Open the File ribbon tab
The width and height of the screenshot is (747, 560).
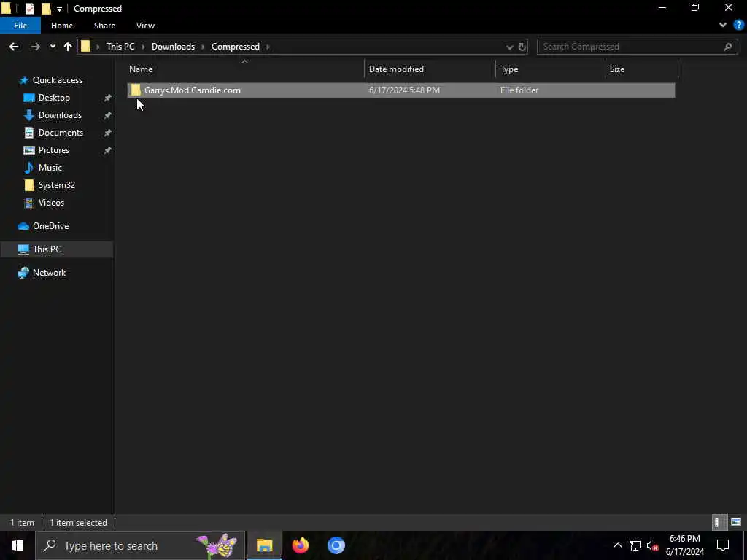[x=20, y=26]
